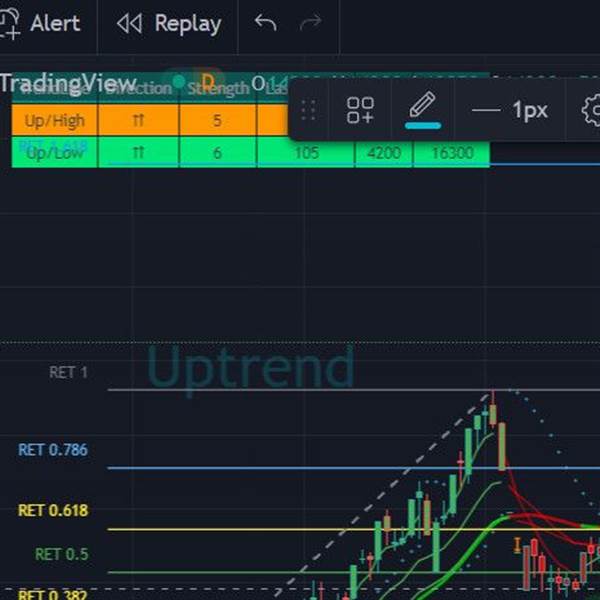Click the Alert button

coord(40,24)
